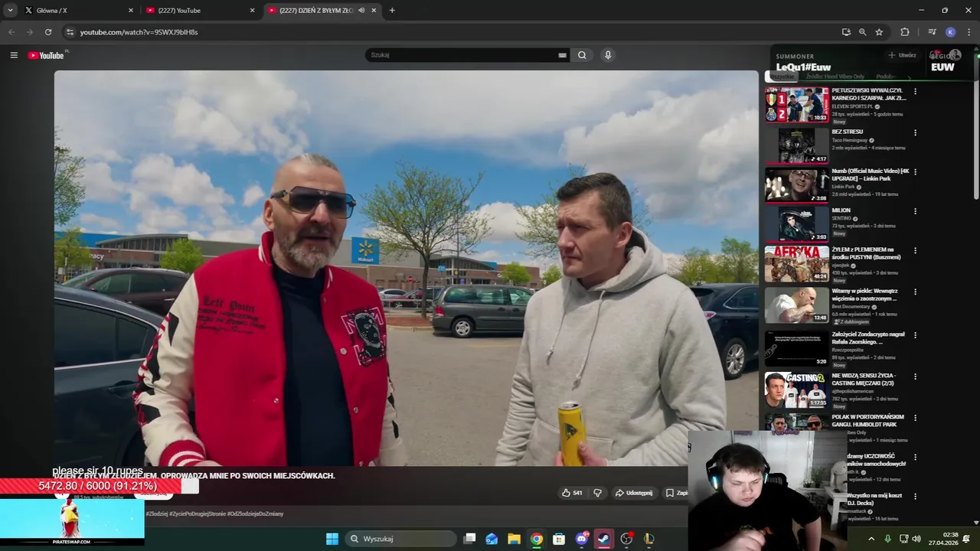The height and width of the screenshot is (551, 980).
Task: Open the YouTube hamburger guide menu
Action: (14, 55)
